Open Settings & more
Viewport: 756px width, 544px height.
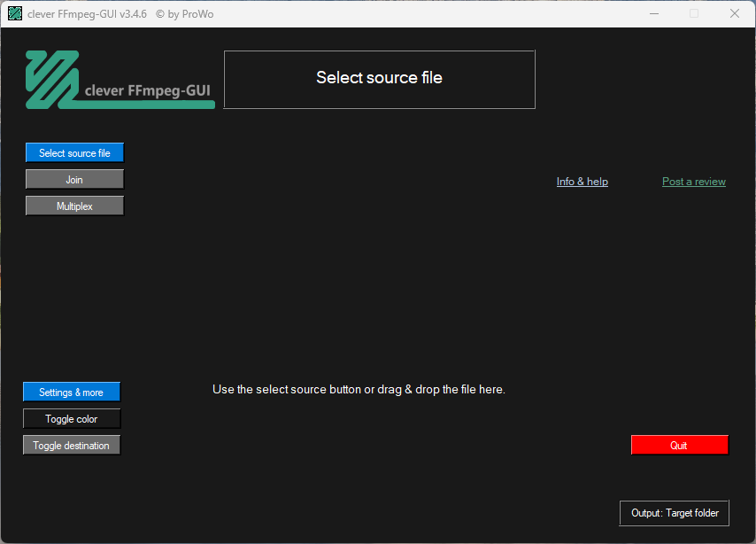coord(72,392)
